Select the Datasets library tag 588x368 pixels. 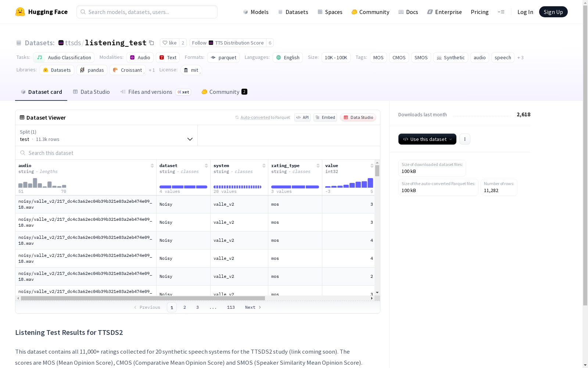click(x=57, y=70)
